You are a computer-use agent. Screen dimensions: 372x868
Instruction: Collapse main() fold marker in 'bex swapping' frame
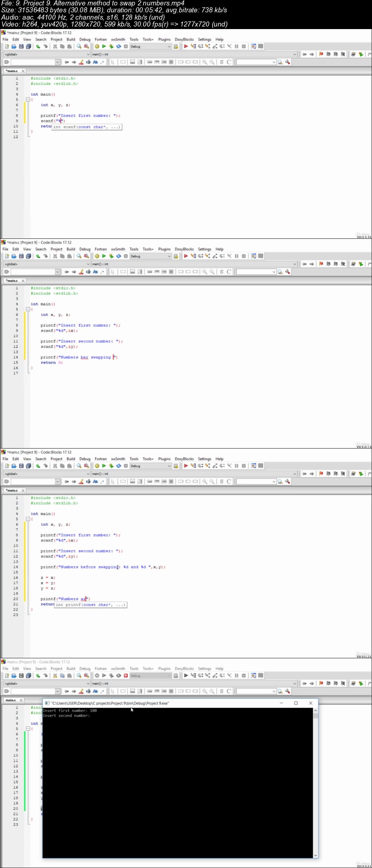[28, 309]
